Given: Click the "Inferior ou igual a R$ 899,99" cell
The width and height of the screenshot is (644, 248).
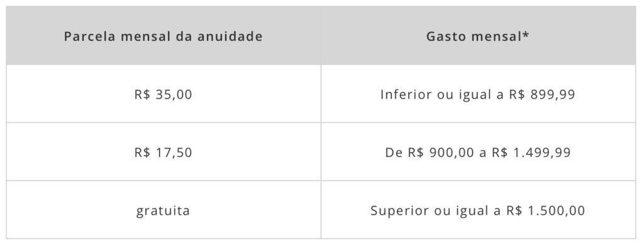Looking at the screenshot, I should tap(478, 94).
